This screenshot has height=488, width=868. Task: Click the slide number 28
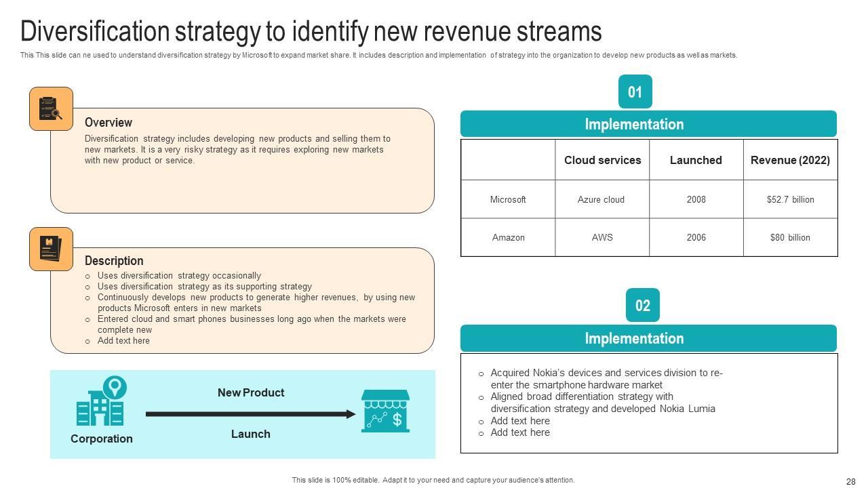coord(851,482)
